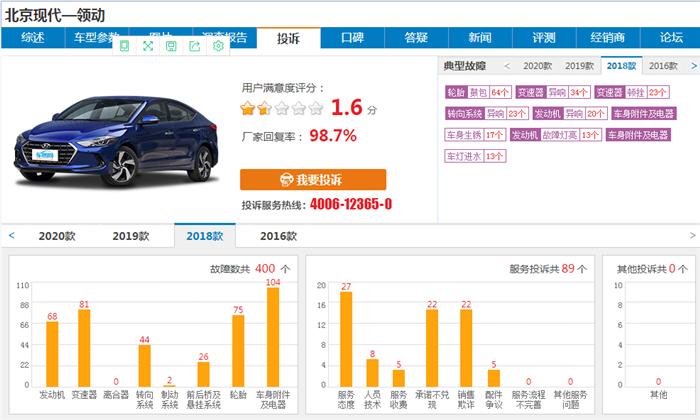Switch to lower 2016款 chart tab

coord(279,236)
